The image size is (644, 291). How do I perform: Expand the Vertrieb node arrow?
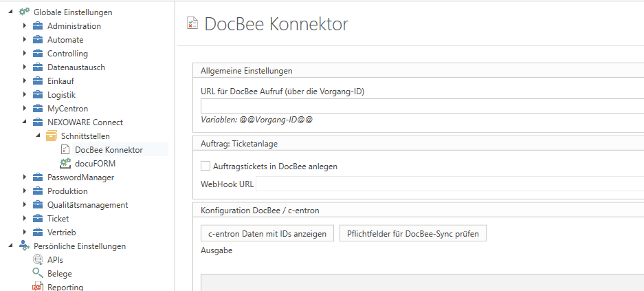pyautogui.click(x=25, y=233)
